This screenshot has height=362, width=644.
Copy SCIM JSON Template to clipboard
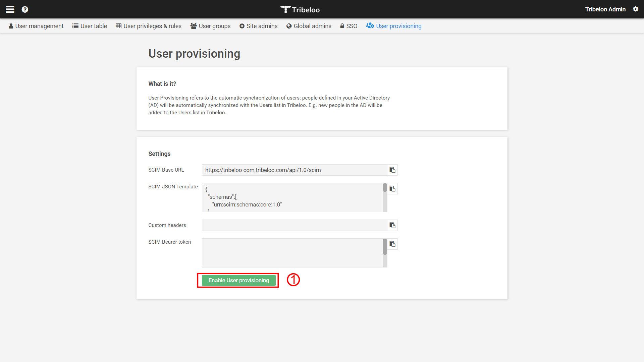(x=392, y=189)
